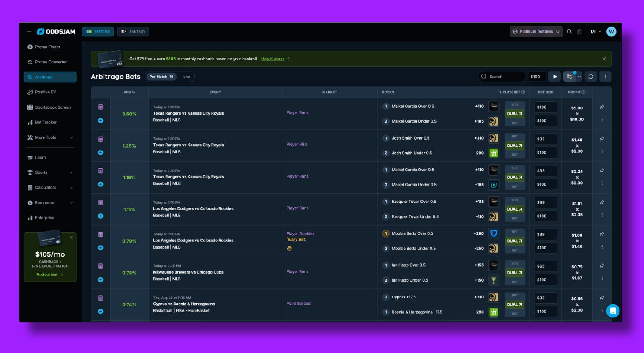Edit $33 bet size for Josh Smith Over
The width and height of the screenshot is (644, 353).
[546, 139]
